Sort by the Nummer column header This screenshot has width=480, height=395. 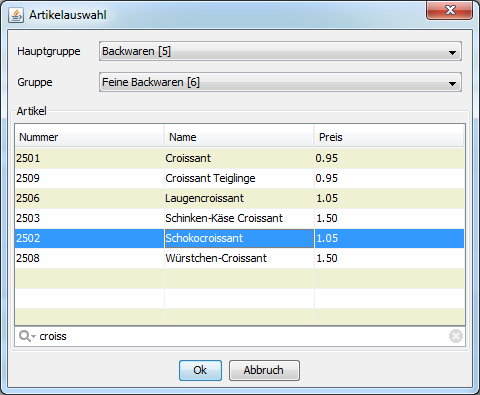89,137
